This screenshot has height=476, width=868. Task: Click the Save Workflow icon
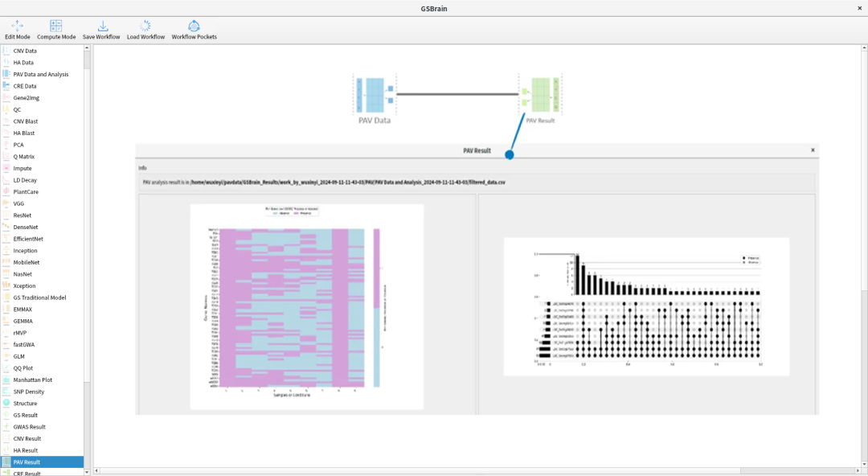pyautogui.click(x=102, y=26)
